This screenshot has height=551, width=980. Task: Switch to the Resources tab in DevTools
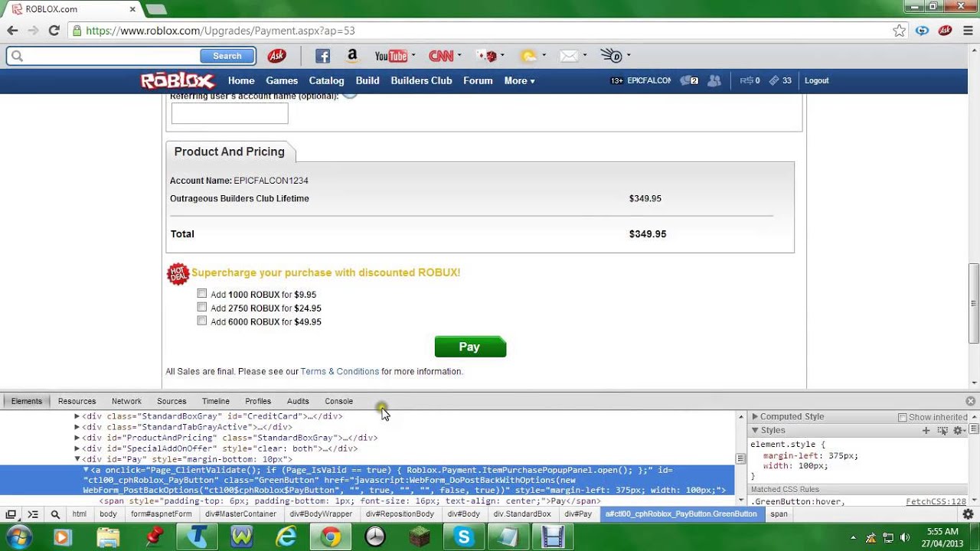click(x=77, y=401)
